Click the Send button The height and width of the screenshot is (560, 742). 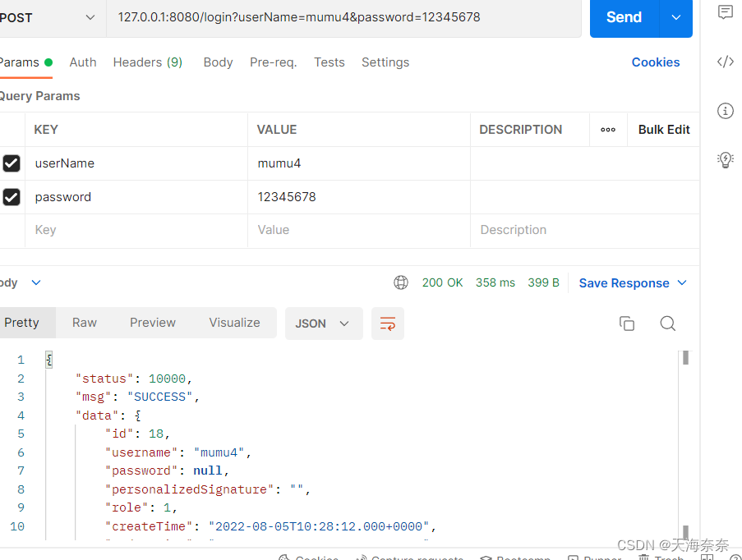(624, 16)
